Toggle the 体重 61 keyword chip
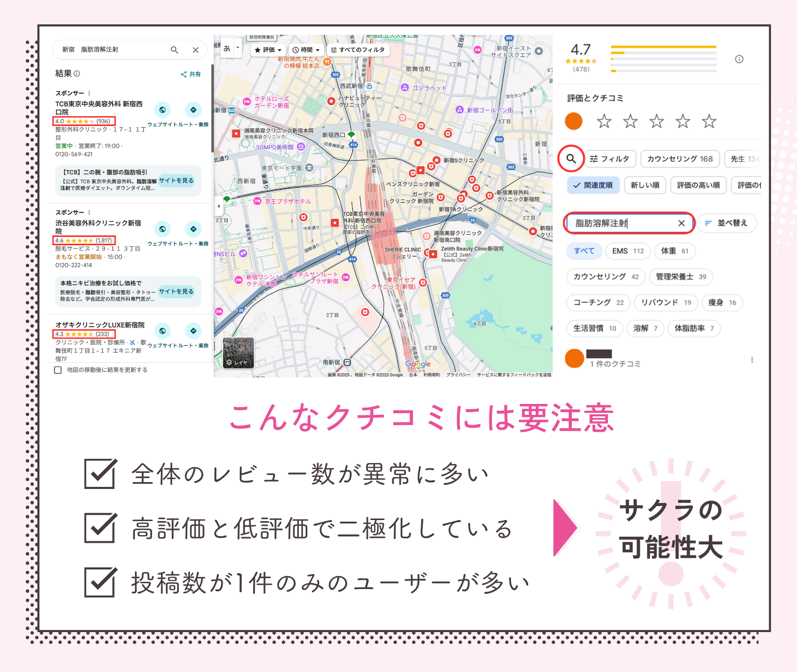 [x=675, y=251]
